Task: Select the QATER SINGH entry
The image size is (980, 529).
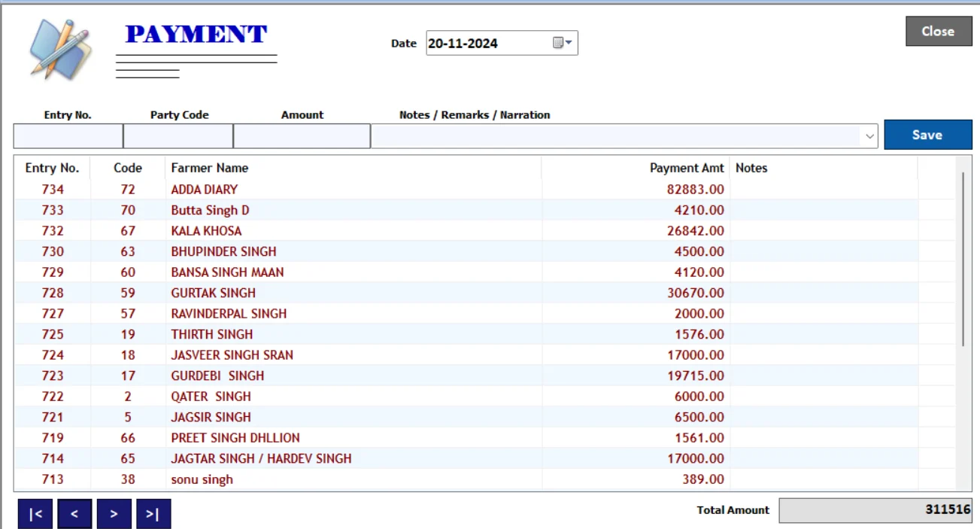Action: pyautogui.click(x=485, y=397)
